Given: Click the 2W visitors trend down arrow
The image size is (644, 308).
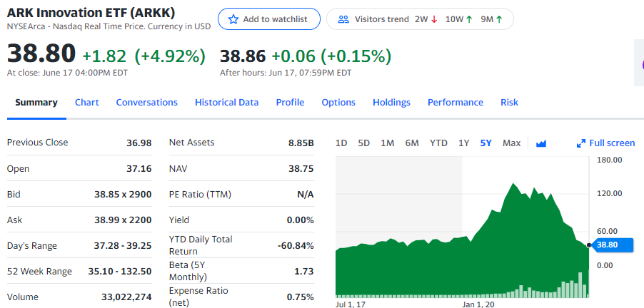Looking at the screenshot, I should point(434,19).
